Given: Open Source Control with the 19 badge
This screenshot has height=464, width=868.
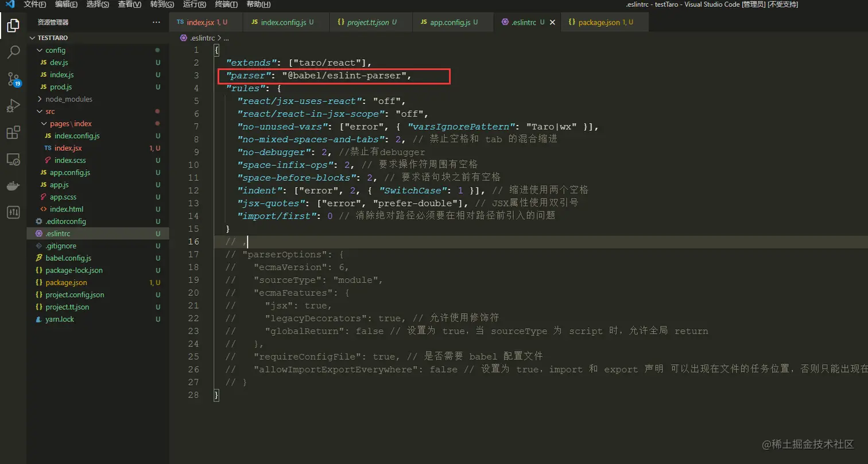Looking at the screenshot, I should point(13,80).
